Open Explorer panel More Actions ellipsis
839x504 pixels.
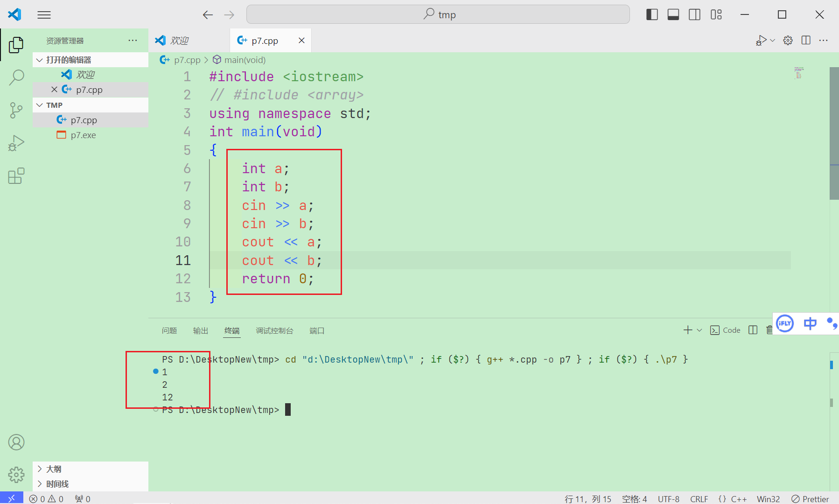point(133,41)
